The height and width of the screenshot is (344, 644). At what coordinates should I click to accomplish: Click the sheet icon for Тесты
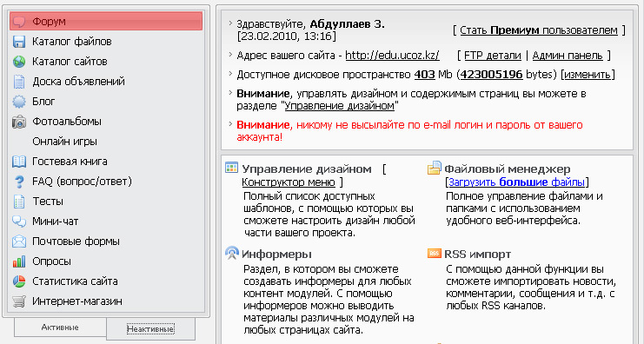click(19, 202)
